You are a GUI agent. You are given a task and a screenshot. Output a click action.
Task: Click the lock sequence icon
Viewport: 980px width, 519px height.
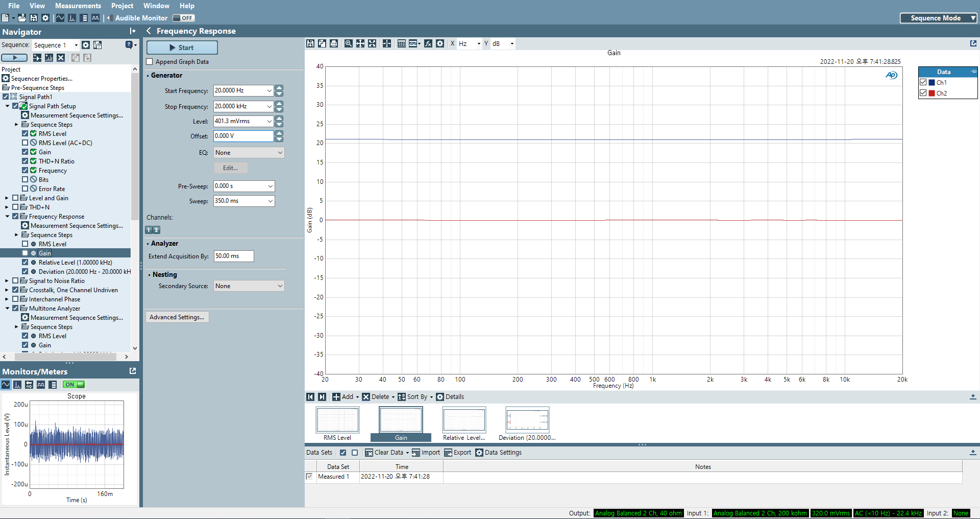(97, 45)
